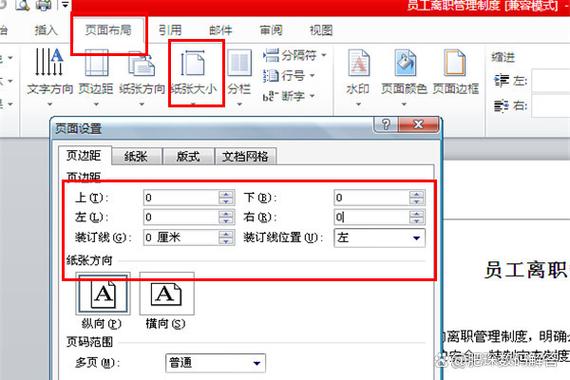Viewport: 570px width, 380px height.
Task: Open the quick access toolbar customize arrow
Action: coord(65,5)
